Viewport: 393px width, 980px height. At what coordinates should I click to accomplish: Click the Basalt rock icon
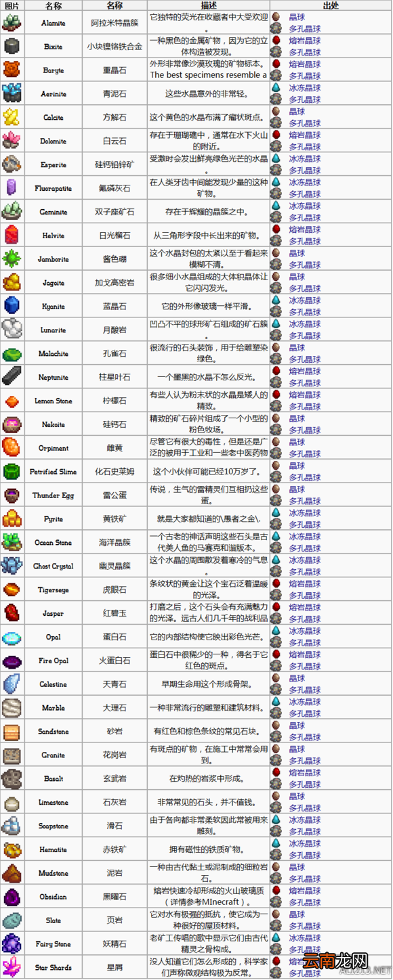(x=12, y=779)
